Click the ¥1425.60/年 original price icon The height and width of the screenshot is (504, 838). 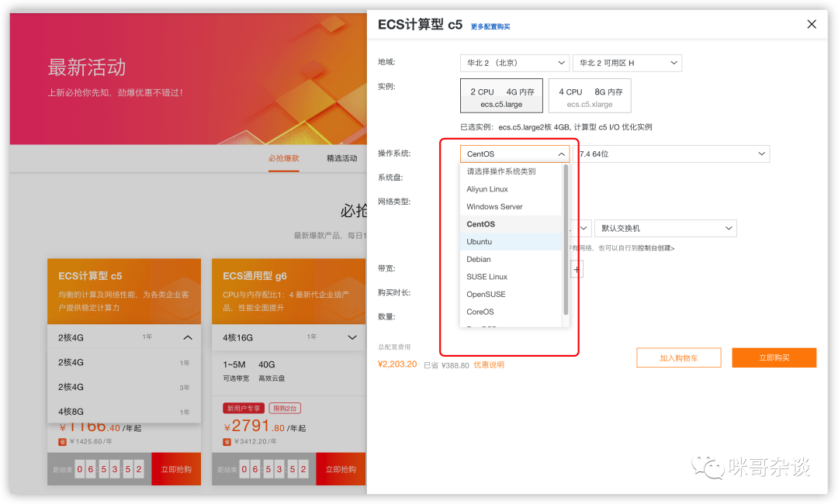pyautogui.click(x=62, y=442)
